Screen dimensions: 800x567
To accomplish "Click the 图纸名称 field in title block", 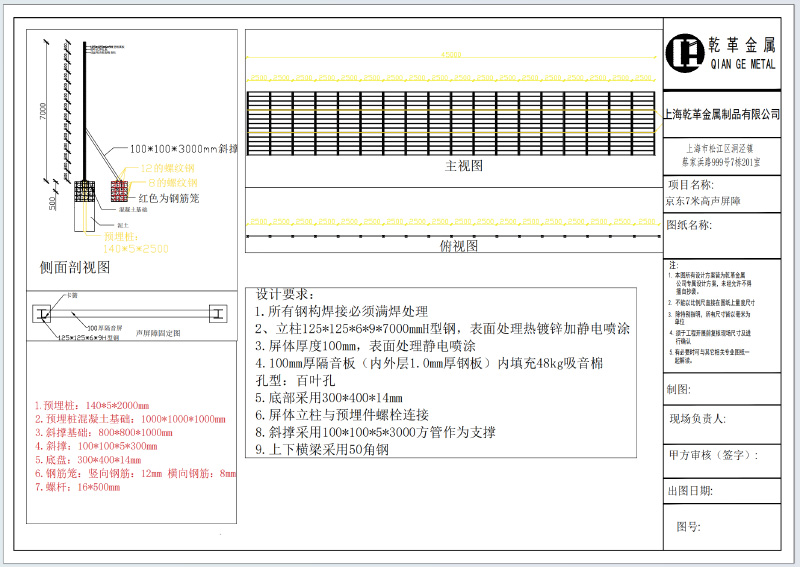I will [690, 225].
